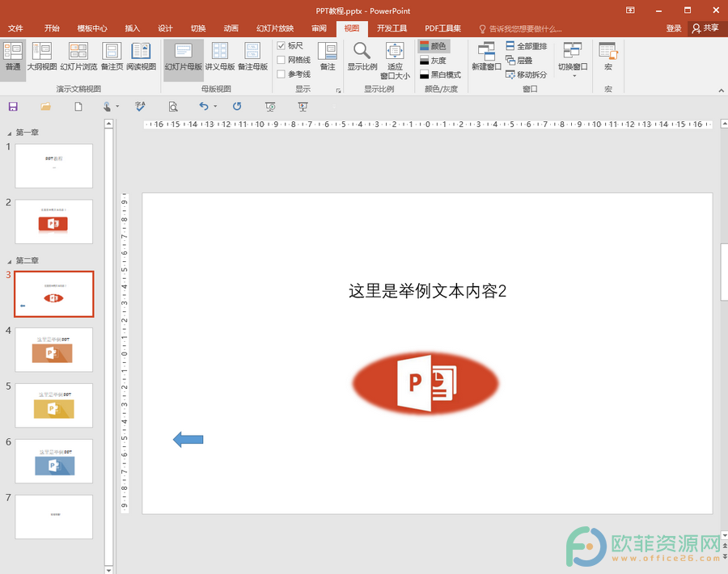728x574 pixels.
Task: Open 备注母版 notes master
Action: (x=252, y=57)
